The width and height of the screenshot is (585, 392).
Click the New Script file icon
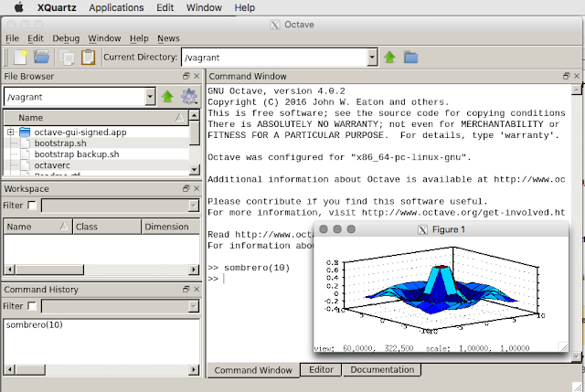[20, 57]
